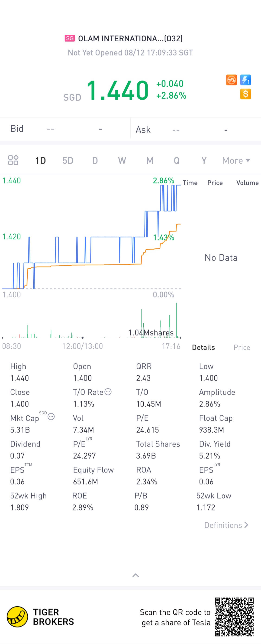This screenshot has width=261, height=644.
Task: Expand the More chart periods dropdown
Action: [236, 160]
